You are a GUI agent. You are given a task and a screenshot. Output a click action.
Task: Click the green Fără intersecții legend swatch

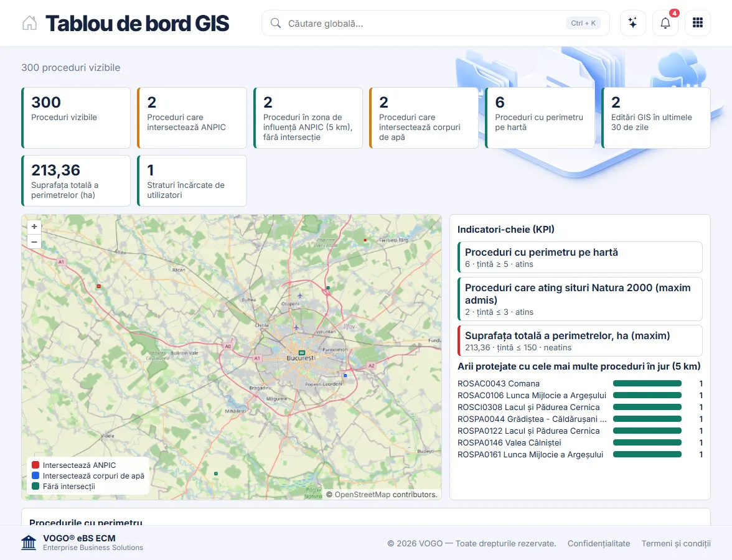(35, 487)
